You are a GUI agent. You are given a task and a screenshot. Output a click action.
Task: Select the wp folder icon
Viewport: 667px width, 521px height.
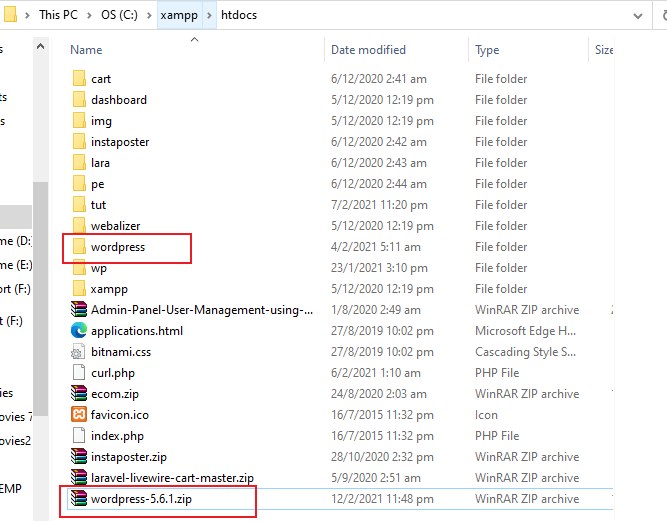point(79,268)
